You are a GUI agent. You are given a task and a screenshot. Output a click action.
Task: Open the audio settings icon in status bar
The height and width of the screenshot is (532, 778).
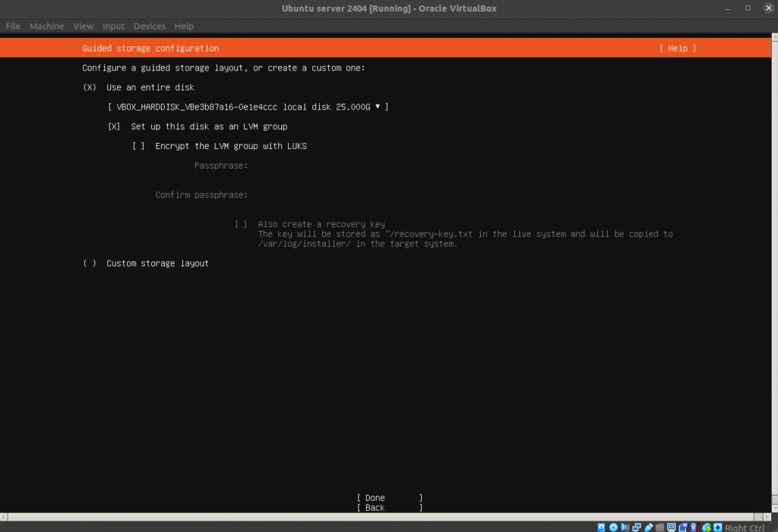(x=625, y=527)
